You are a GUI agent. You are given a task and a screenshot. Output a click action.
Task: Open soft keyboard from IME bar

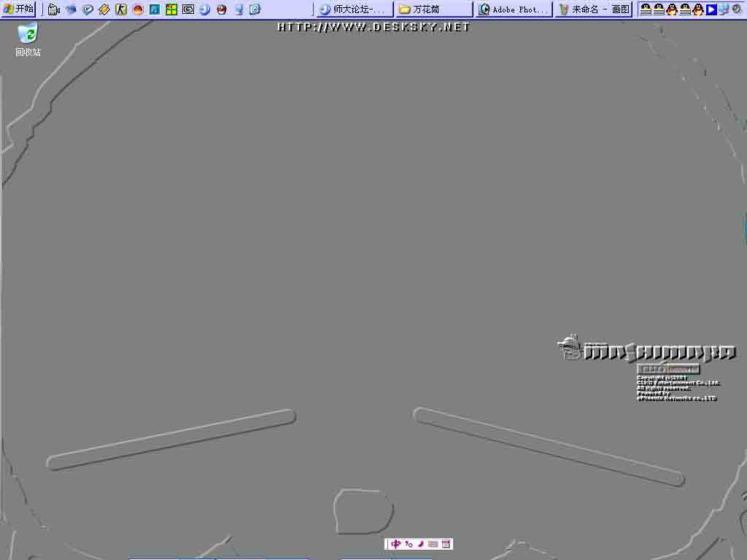pos(433,544)
